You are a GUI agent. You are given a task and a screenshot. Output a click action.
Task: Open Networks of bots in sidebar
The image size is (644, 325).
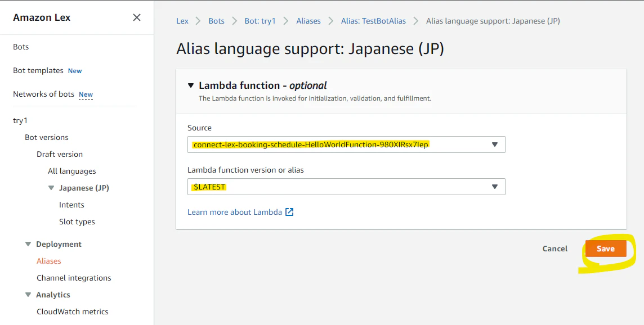[x=43, y=94]
